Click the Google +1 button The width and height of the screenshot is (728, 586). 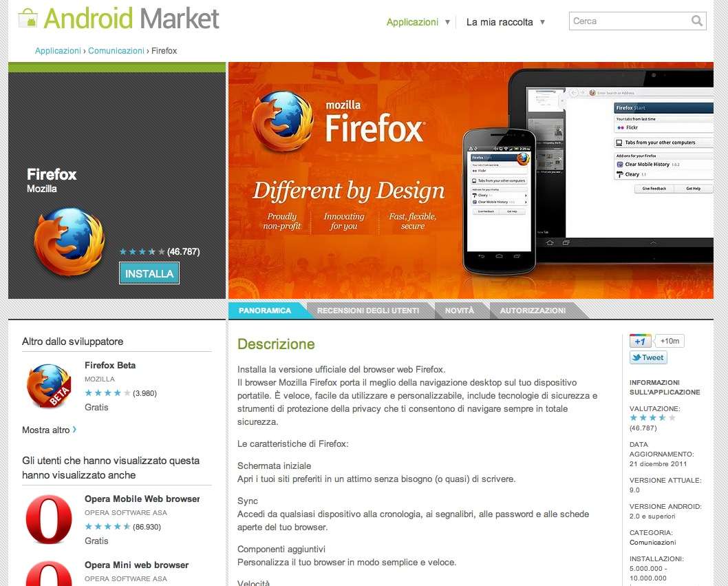tap(640, 341)
